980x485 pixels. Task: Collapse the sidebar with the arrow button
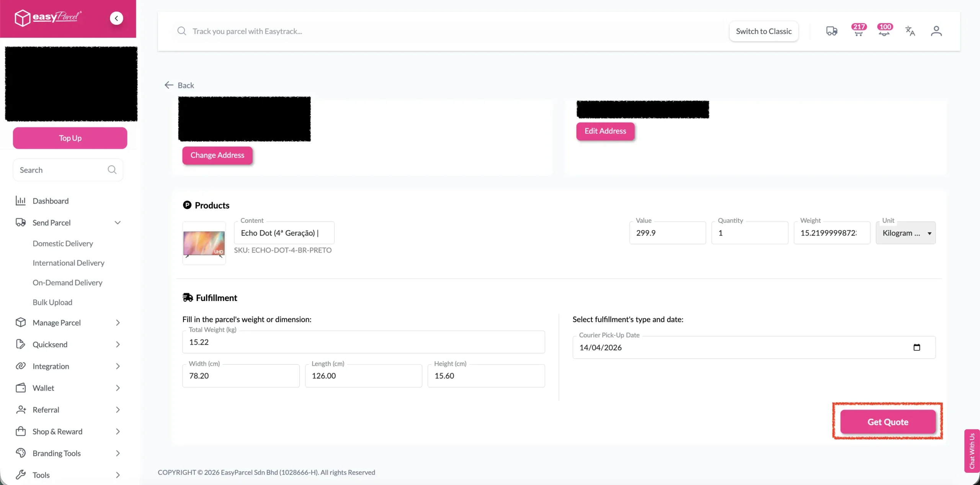[116, 18]
